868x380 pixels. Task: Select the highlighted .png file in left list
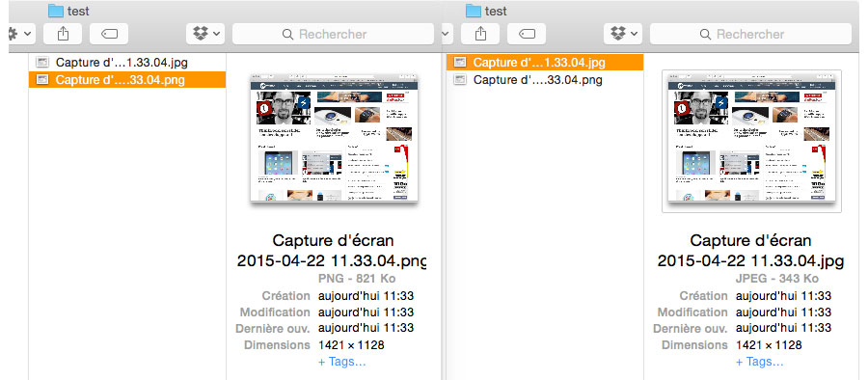[127, 80]
